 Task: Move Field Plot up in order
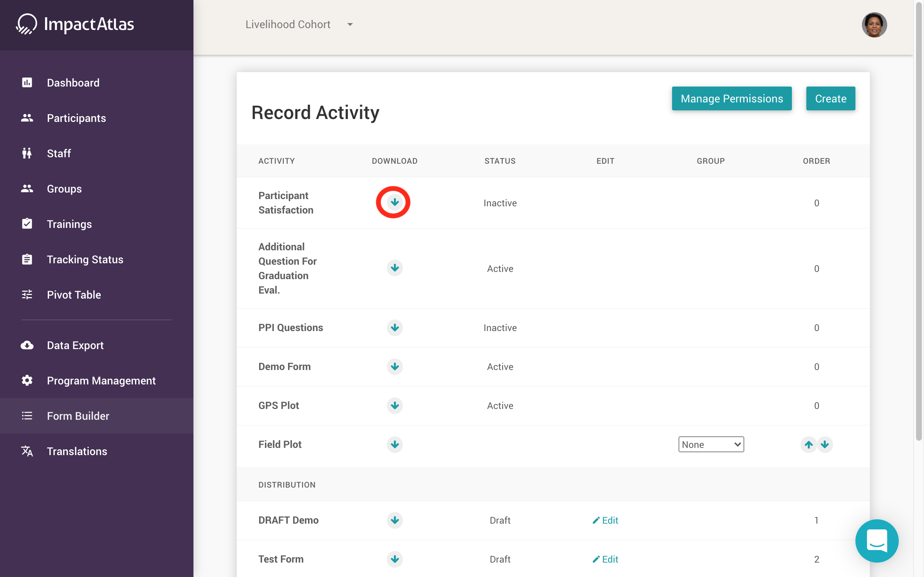[808, 445]
